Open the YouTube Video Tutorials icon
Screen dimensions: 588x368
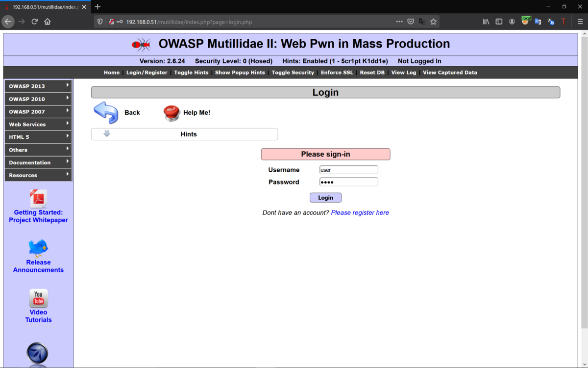coord(38,298)
